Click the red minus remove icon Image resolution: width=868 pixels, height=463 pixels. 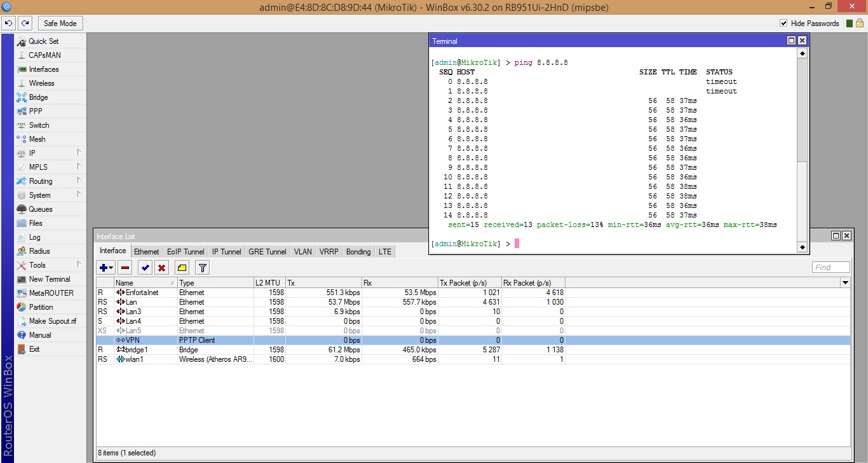tap(125, 268)
